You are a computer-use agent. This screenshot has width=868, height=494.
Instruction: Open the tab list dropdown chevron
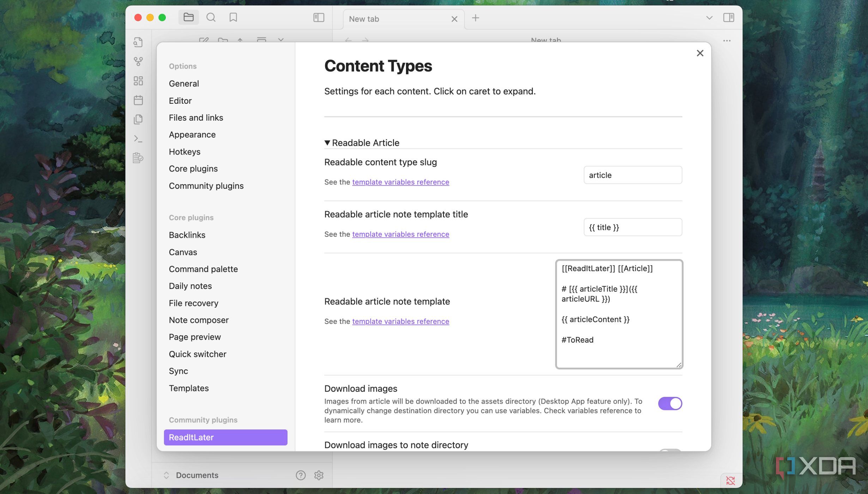[709, 18]
